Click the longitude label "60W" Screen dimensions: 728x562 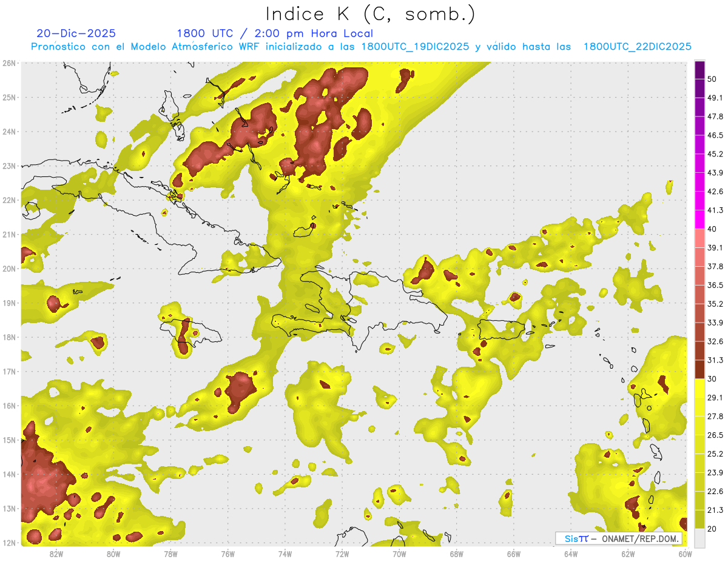(x=685, y=554)
